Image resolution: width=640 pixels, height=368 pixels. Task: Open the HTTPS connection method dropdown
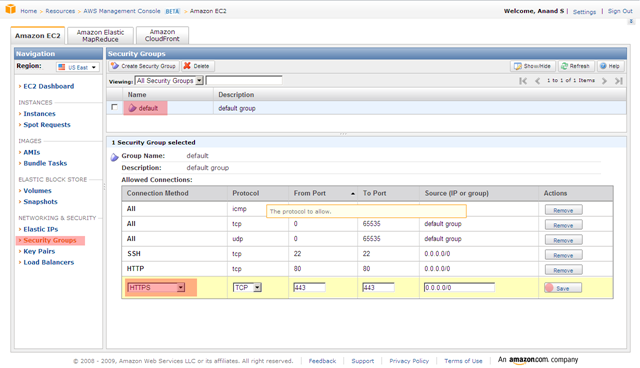[156, 288]
